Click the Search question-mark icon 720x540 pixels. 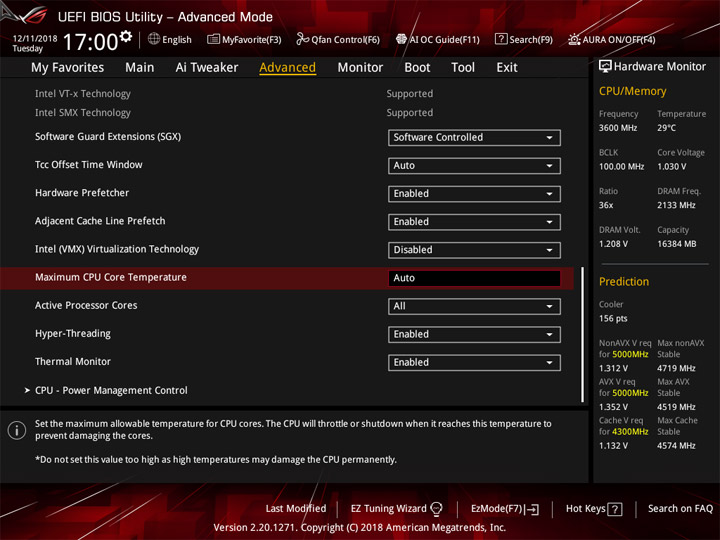[x=501, y=39]
